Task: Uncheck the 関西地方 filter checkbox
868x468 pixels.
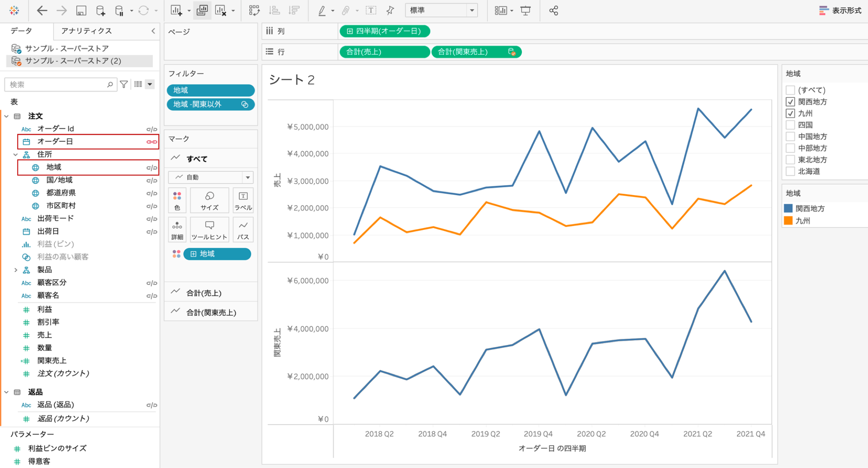Action: point(790,101)
